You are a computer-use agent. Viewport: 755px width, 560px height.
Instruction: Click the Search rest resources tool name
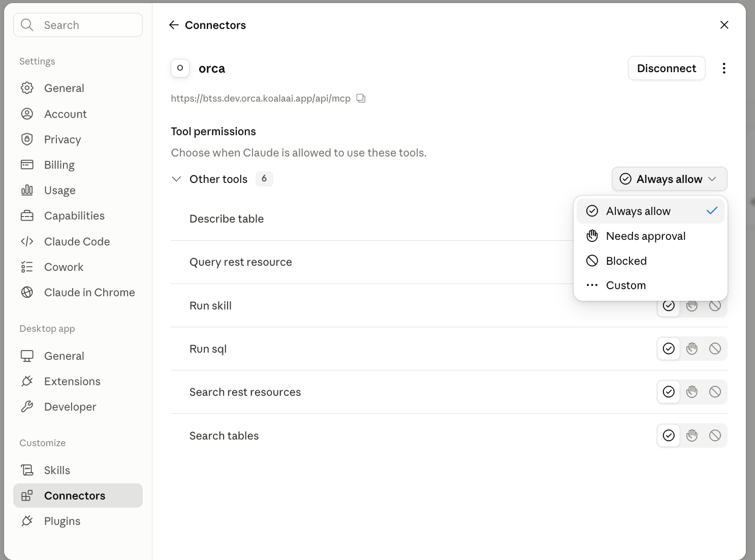(245, 392)
